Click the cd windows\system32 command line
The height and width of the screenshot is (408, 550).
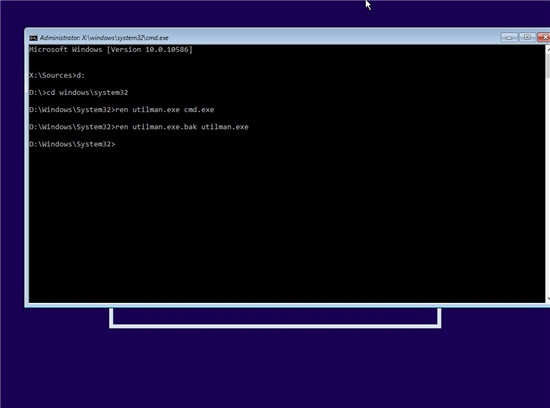pos(79,93)
